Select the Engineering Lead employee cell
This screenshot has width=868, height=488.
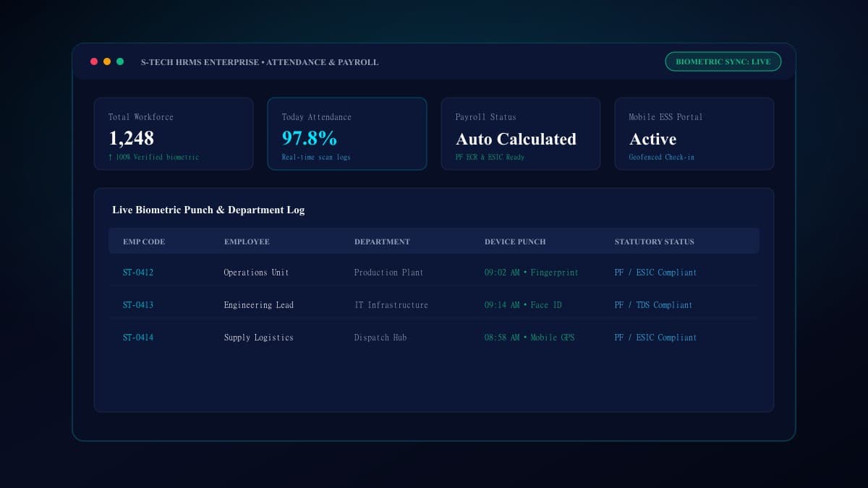click(259, 305)
